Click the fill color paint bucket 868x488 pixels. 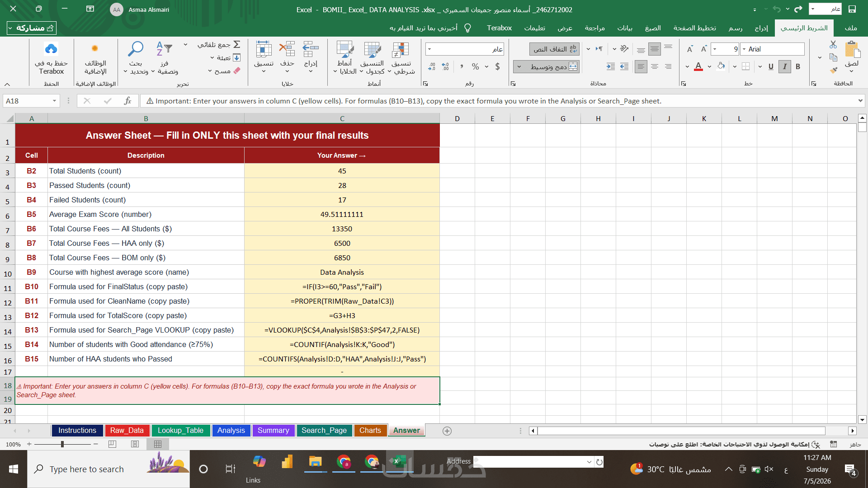tap(721, 67)
